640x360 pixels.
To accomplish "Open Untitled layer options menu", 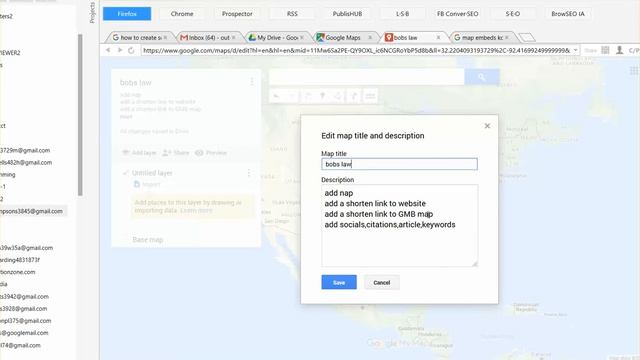I will [x=249, y=173].
